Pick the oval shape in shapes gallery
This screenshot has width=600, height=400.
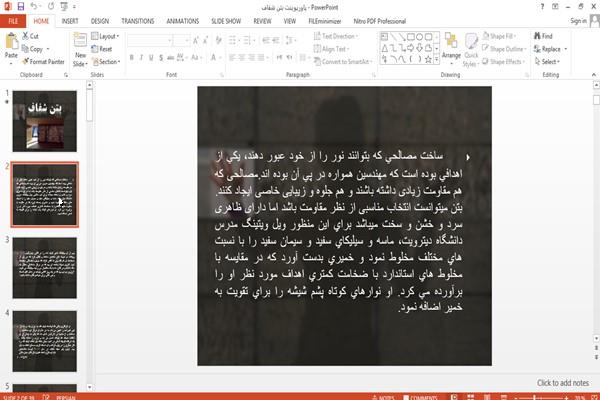(419, 37)
